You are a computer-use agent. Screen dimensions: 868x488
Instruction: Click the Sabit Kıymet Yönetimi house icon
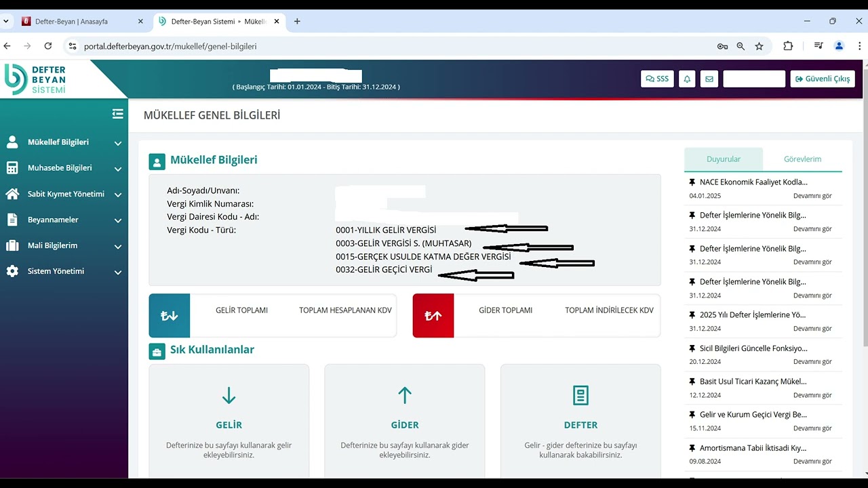[x=12, y=194]
